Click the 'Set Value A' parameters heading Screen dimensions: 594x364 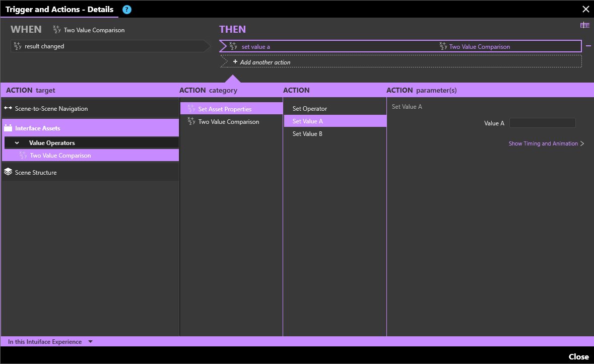407,107
